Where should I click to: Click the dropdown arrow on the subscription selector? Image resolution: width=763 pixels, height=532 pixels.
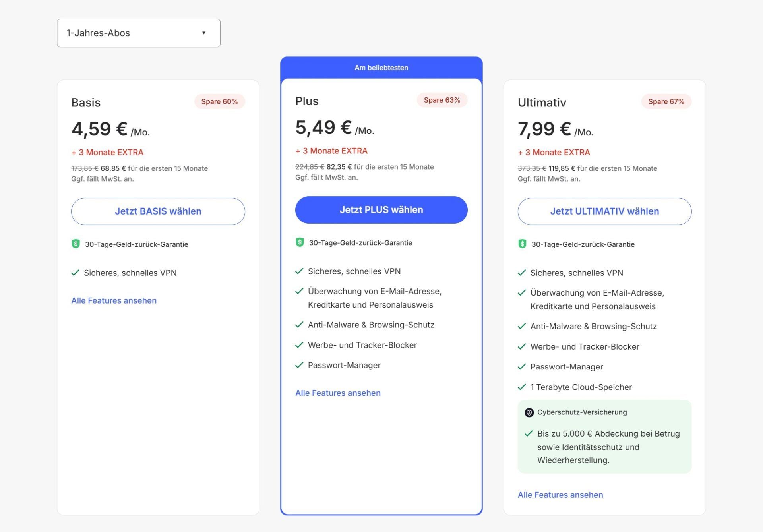coord(204,33)
